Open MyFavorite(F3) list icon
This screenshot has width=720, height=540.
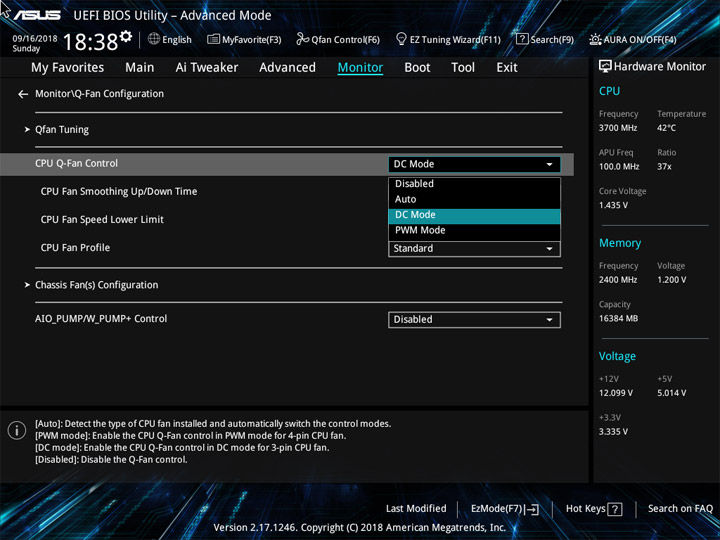point(213,39)
